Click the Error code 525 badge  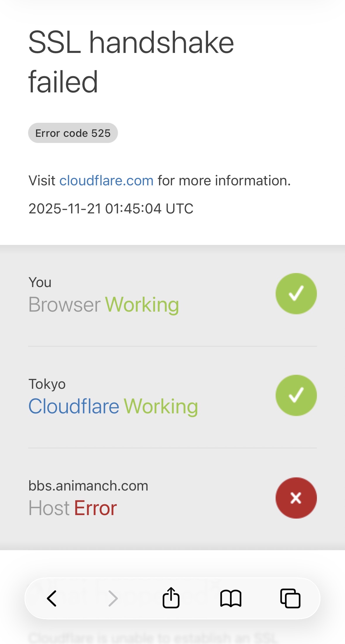(x=73, y=133)
